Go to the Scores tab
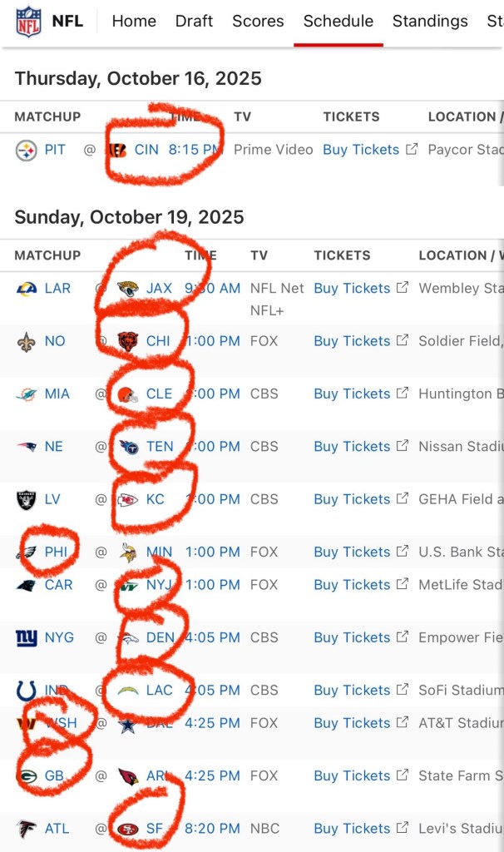504x852 pixels. (x=258, y=21)
